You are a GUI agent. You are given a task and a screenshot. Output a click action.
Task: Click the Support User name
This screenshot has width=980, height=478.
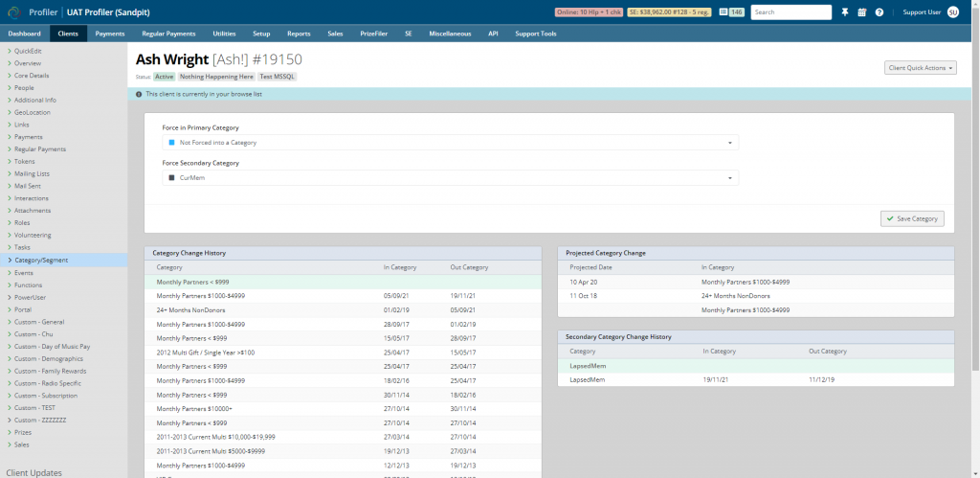922,11
